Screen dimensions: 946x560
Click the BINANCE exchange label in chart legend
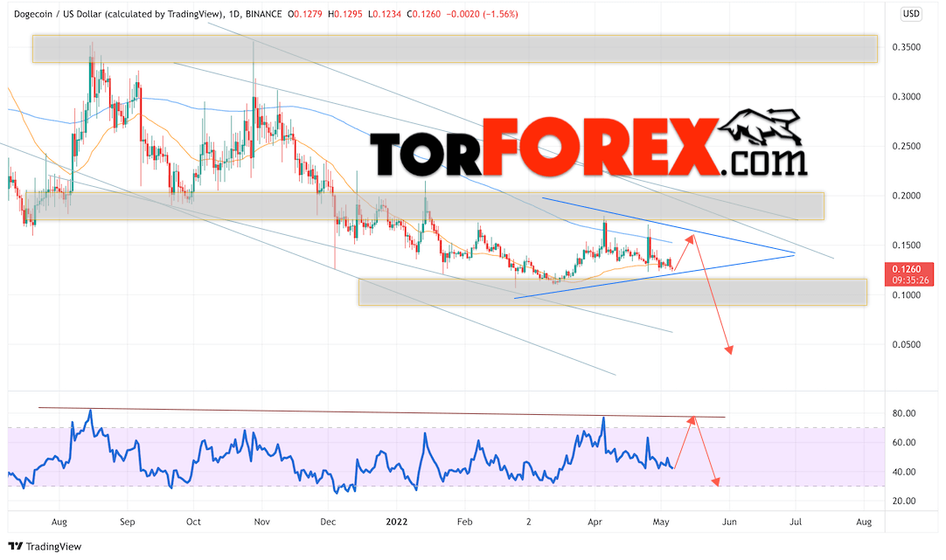[x=264, y=14]
